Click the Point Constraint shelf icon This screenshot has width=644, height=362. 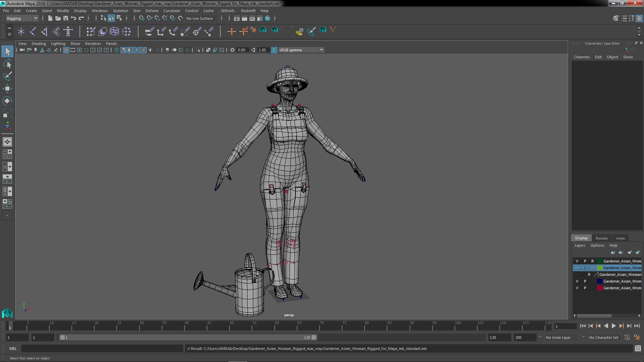pos(161,32)
